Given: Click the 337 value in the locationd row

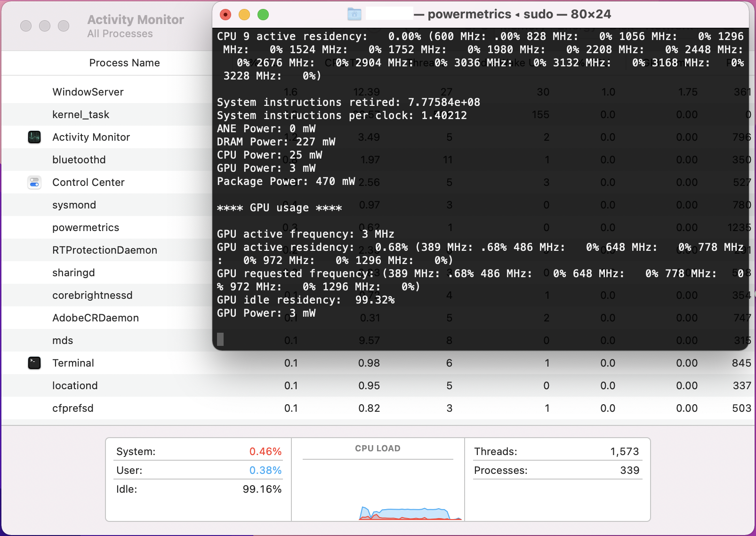Looking at the screenshot, I should point(742,385).
